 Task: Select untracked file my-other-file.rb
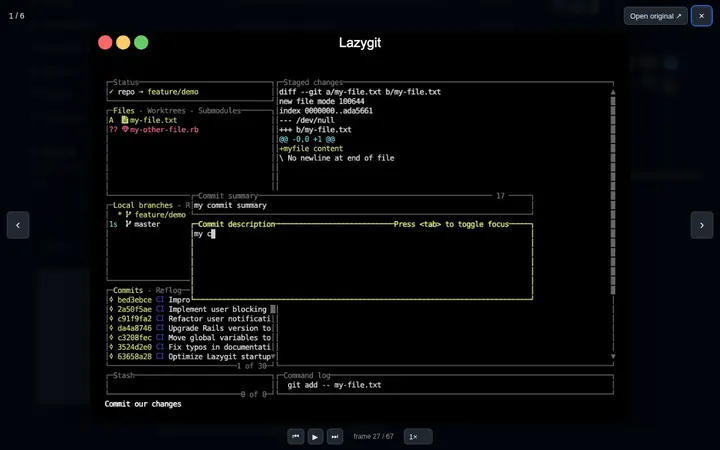(x=164, y=129)
